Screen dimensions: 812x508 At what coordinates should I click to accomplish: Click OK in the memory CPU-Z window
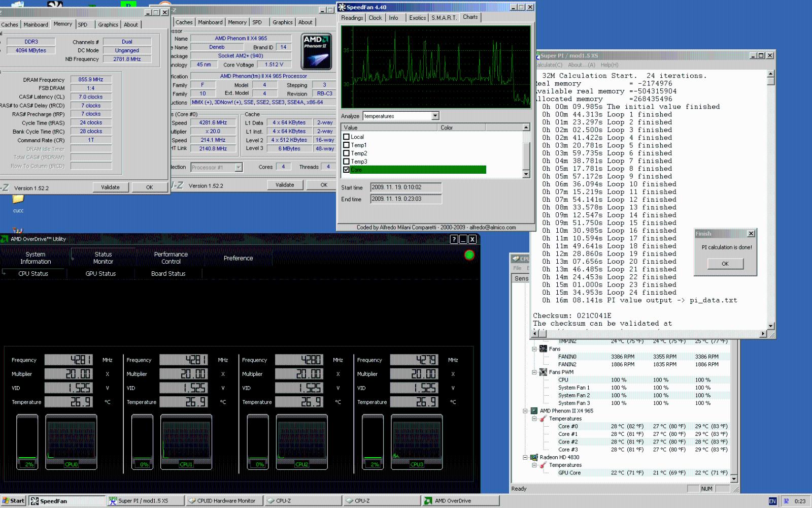[x=149, y=187]
